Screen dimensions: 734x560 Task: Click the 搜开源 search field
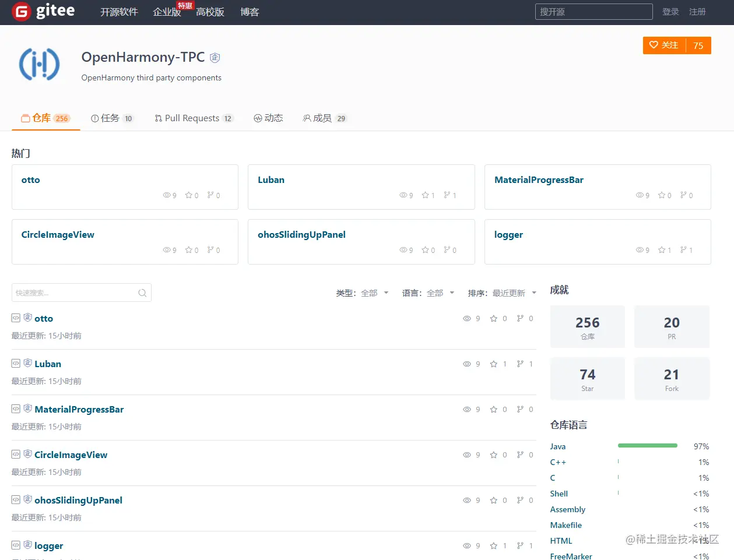(593, 12)
